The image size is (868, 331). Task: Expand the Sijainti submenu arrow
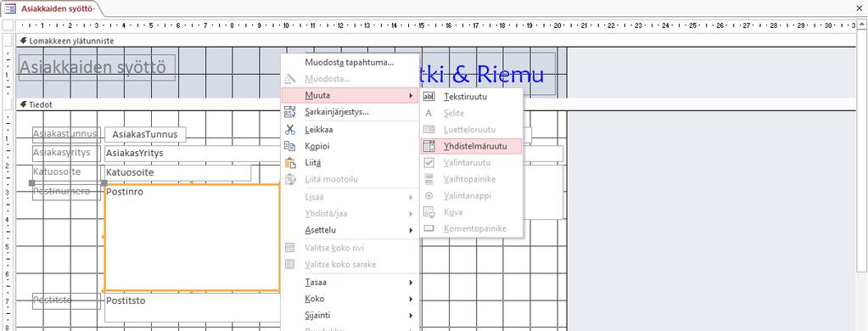411,316
